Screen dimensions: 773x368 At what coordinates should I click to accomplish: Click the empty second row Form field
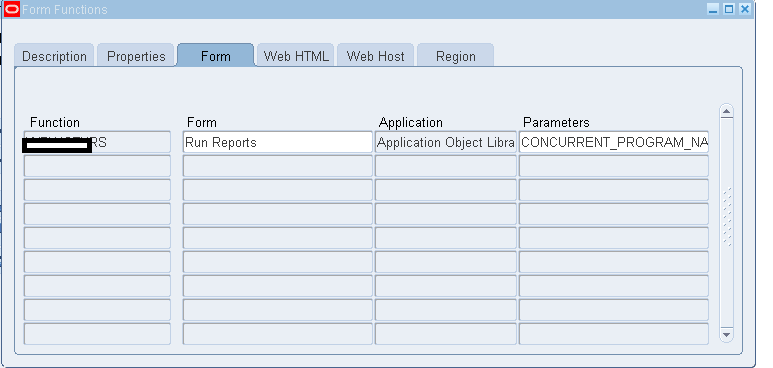(x=278, y=166)
